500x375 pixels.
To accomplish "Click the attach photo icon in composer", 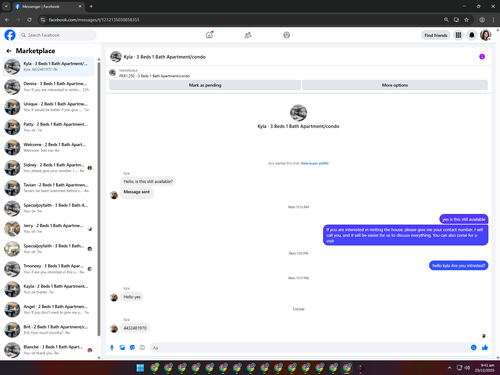I will pyautogui.click(x=122, y=348).
